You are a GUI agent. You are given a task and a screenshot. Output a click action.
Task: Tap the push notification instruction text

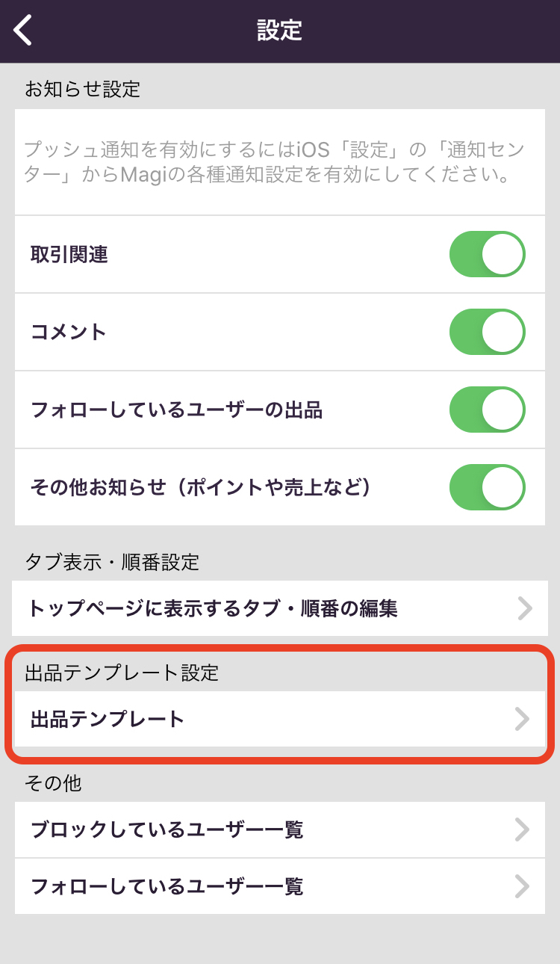click(x=275, y=163)
